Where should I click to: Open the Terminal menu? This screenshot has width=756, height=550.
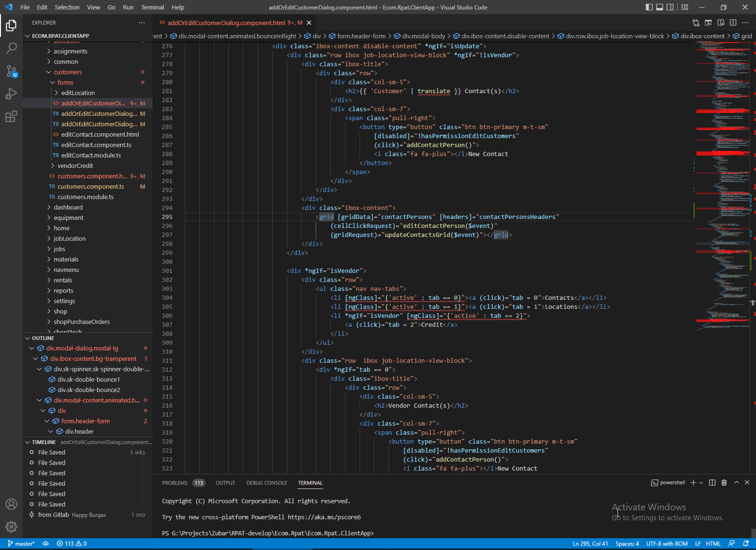pos(152,7)
